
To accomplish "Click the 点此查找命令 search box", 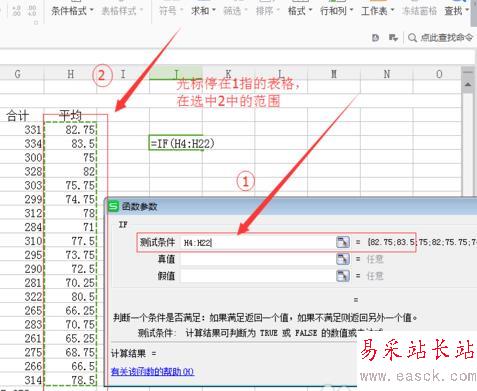I will coord(440,38).
